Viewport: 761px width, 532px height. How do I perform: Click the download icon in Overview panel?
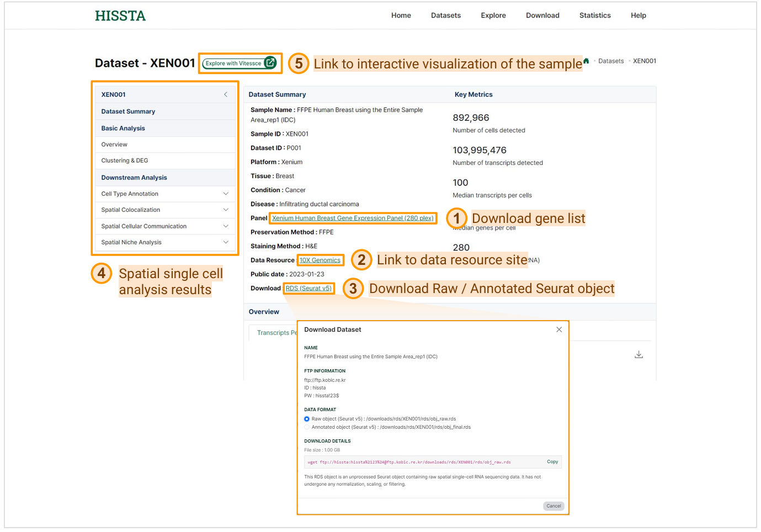638,355
